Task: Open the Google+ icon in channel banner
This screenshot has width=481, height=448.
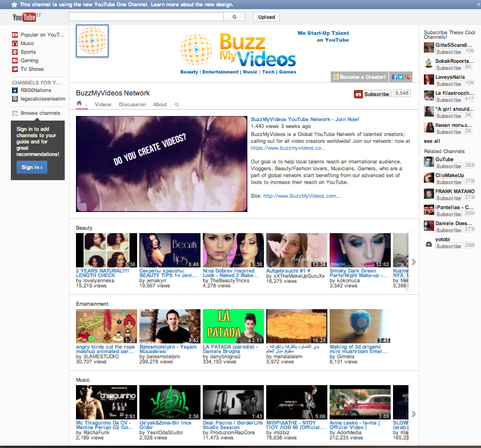Action: tap(407, 77)
